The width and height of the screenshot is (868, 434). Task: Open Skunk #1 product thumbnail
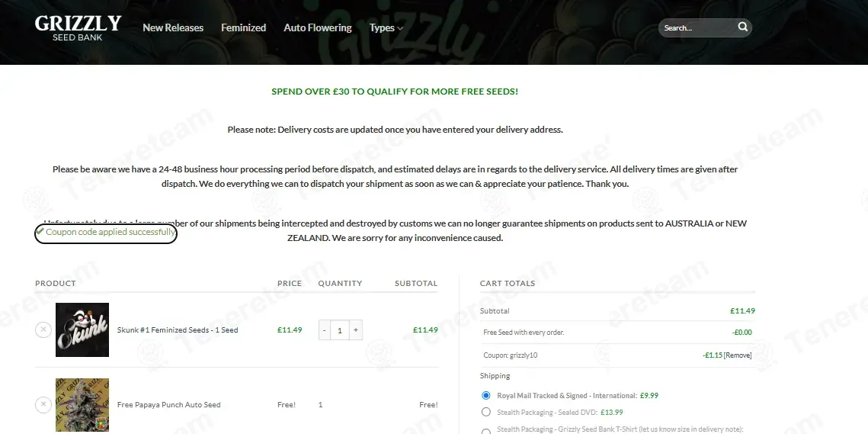(x=82, y=330)
